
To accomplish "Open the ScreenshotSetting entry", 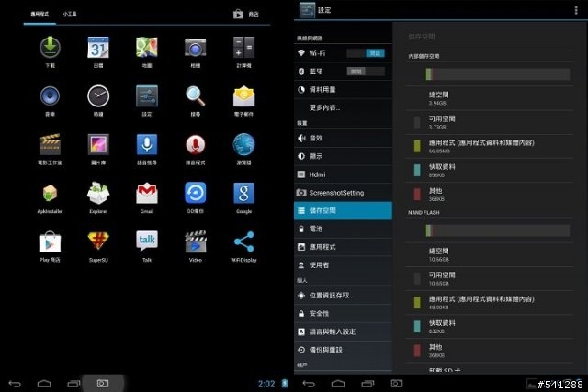I will (343, 193).
